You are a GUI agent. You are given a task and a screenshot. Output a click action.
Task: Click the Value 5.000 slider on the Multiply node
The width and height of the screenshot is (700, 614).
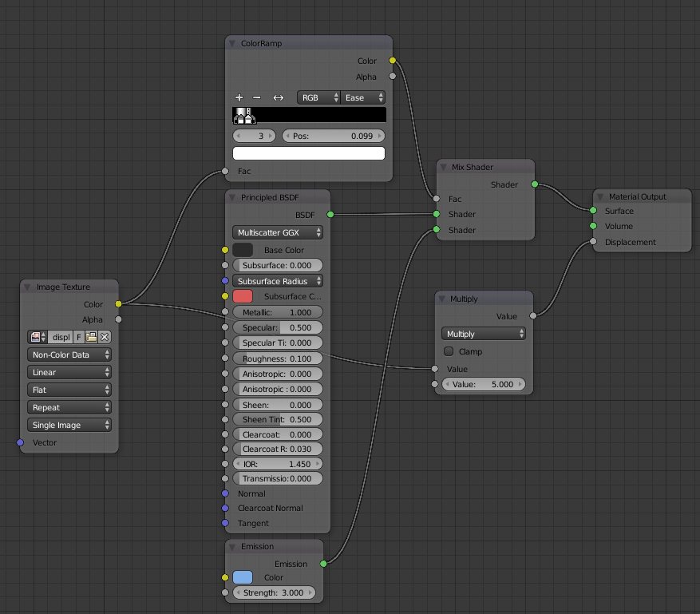tap(482, 384)
